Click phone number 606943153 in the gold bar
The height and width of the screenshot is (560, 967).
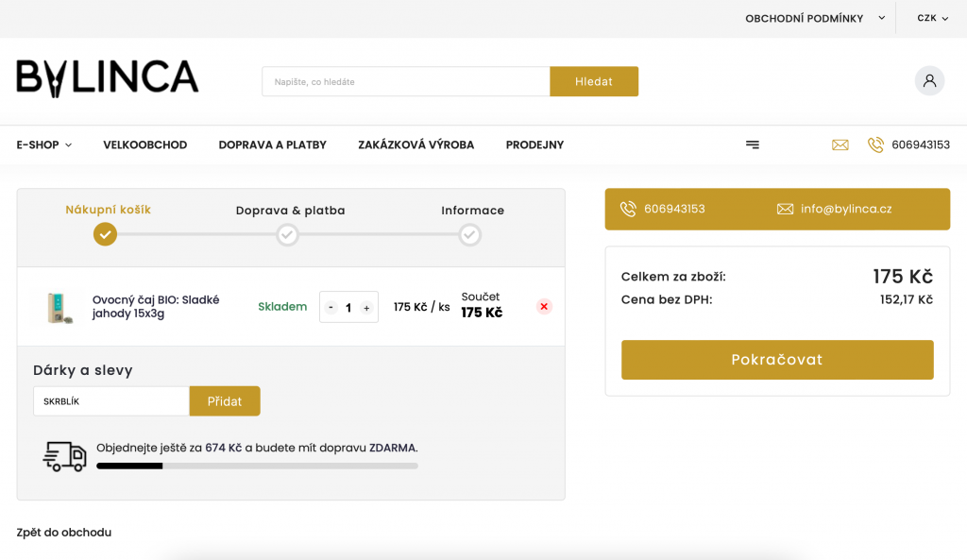coord(674,209)
